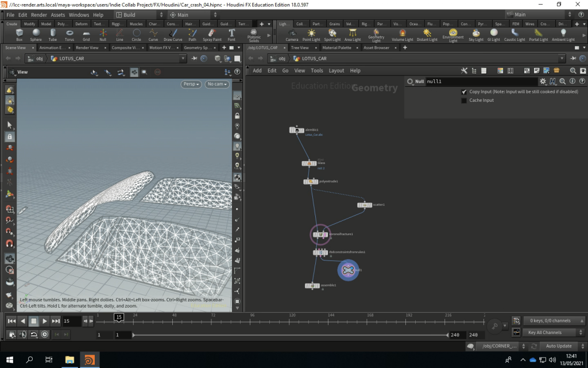Add a Camera from the shelf
The image size is (588, 368).
coord(292,34)
